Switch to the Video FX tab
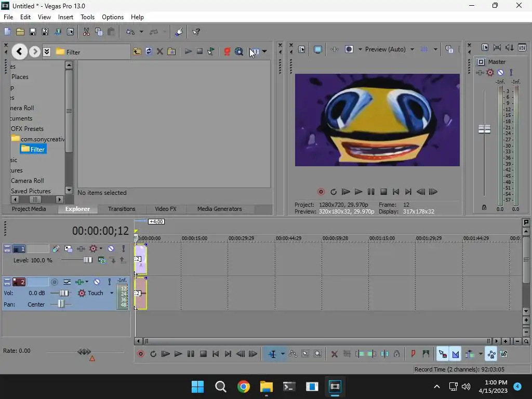 point(166,209)
